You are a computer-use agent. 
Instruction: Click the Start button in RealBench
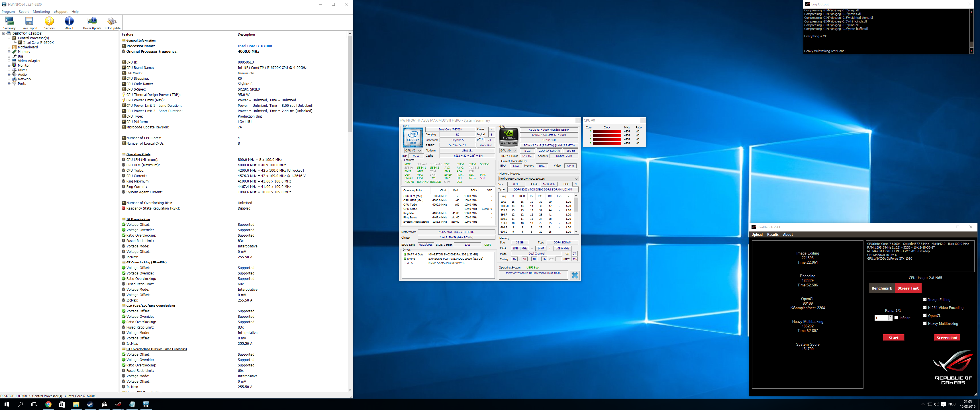(x=893, y=338)
